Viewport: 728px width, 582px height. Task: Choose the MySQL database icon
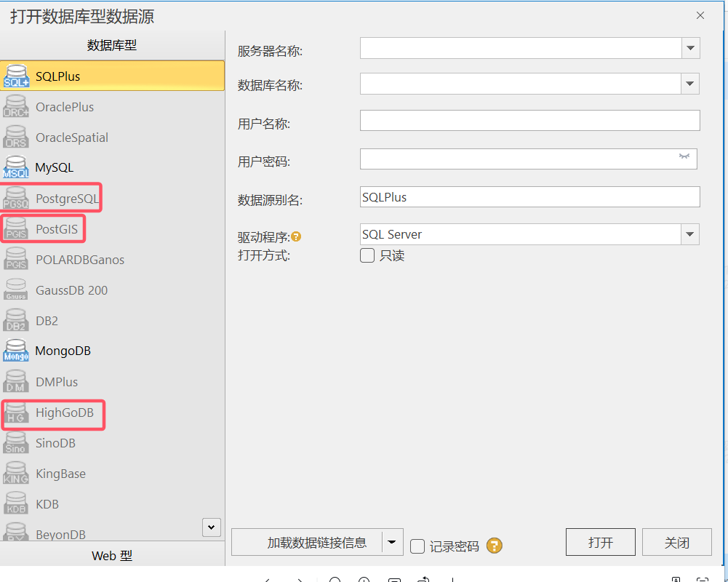(16, 167)
